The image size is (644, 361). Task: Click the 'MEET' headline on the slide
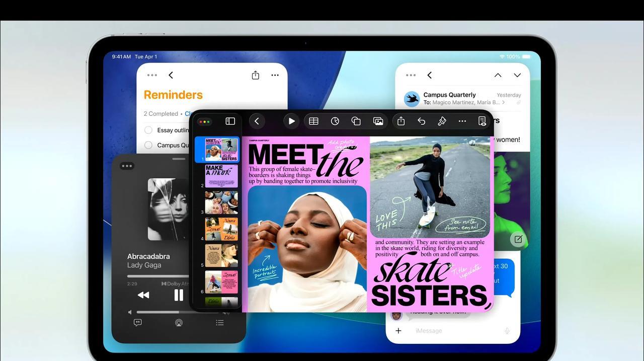pos(285,155)
